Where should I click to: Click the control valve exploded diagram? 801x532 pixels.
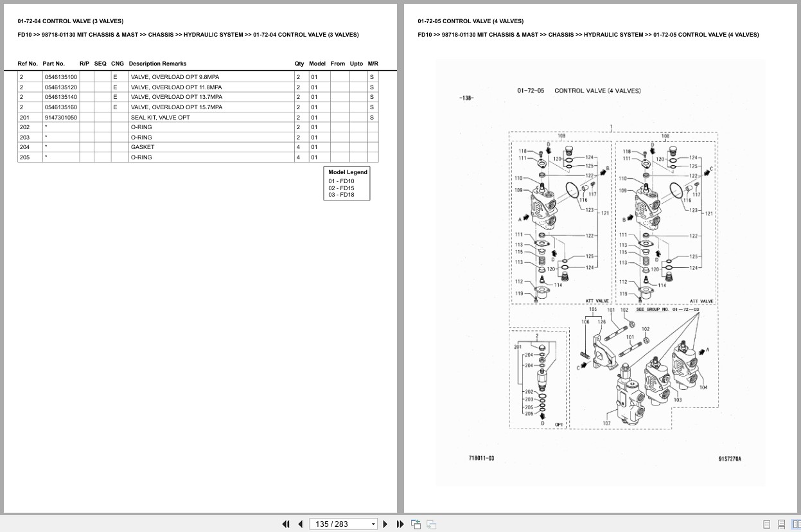[x=601, y=273]
